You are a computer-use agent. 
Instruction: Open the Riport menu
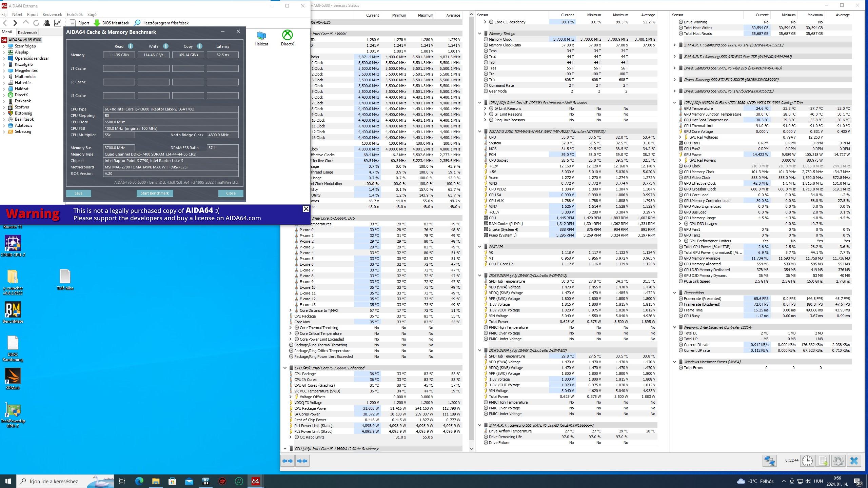tap(33, 15)
